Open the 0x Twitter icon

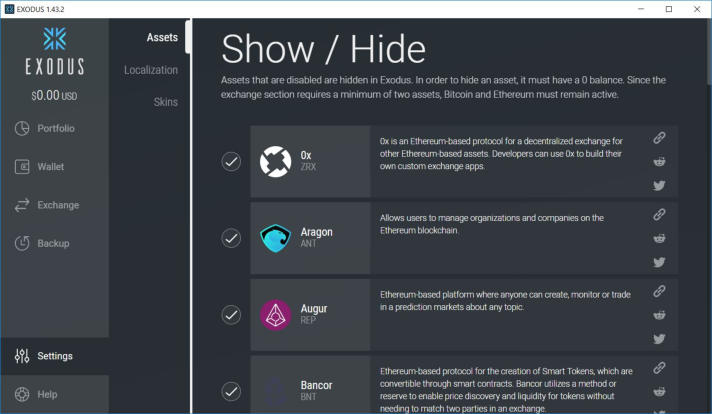[x=659, y=185]
